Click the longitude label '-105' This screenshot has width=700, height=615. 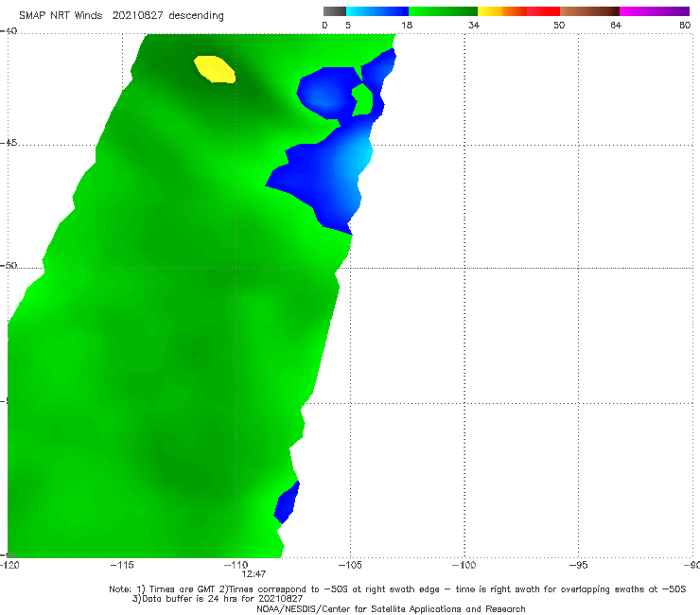click(x=350, y=565)
